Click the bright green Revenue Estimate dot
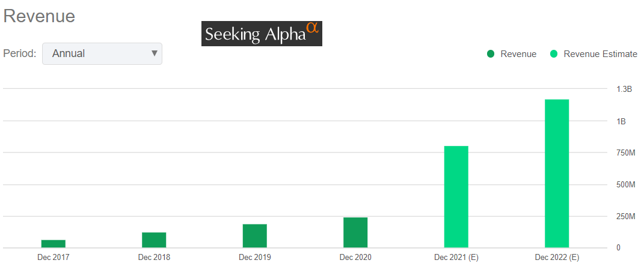This screenshot has width=644, height=269. pyautogui.click(x=554, y=54)
